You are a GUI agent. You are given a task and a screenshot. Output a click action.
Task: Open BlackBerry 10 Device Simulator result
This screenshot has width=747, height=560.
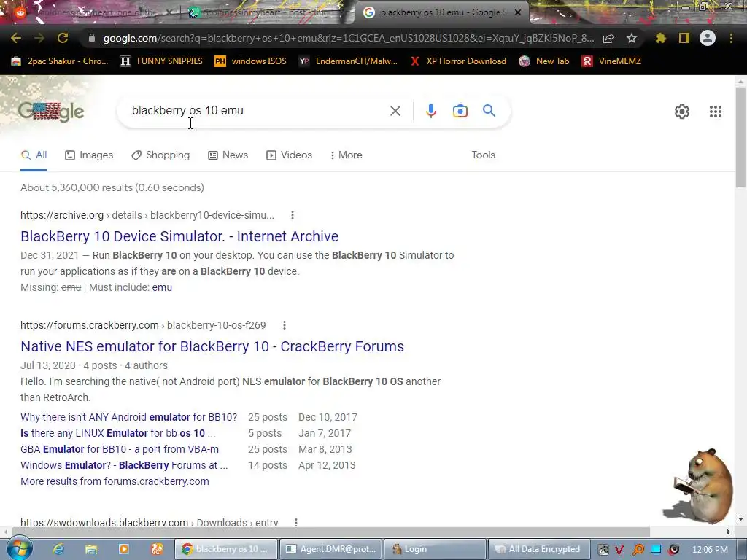pyautogui.click(x=179, y=236)
